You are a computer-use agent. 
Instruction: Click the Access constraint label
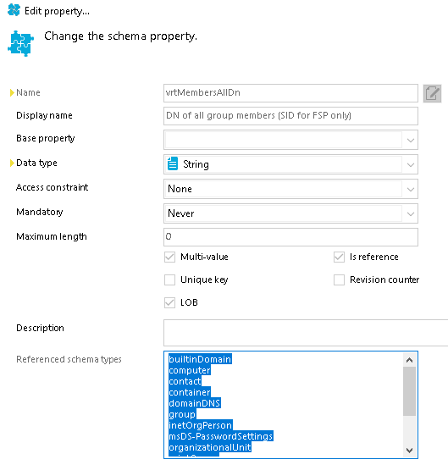53,187
